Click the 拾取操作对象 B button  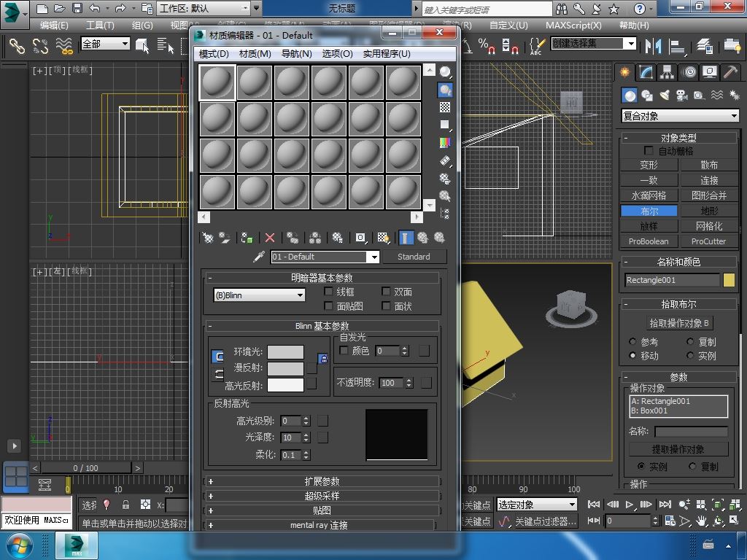point(679,323)
